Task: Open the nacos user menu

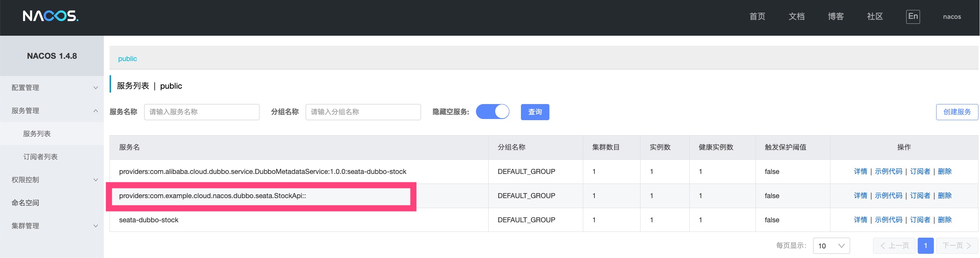Action: point(952,17)
